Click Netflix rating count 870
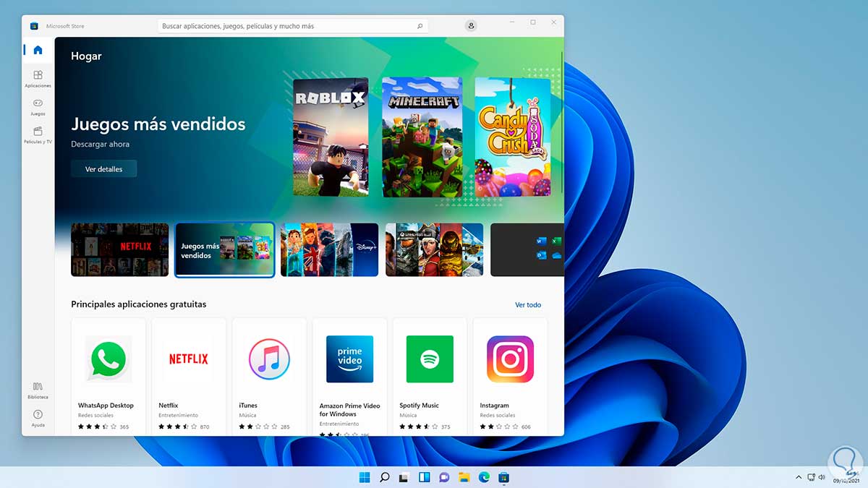 (205, 427)
